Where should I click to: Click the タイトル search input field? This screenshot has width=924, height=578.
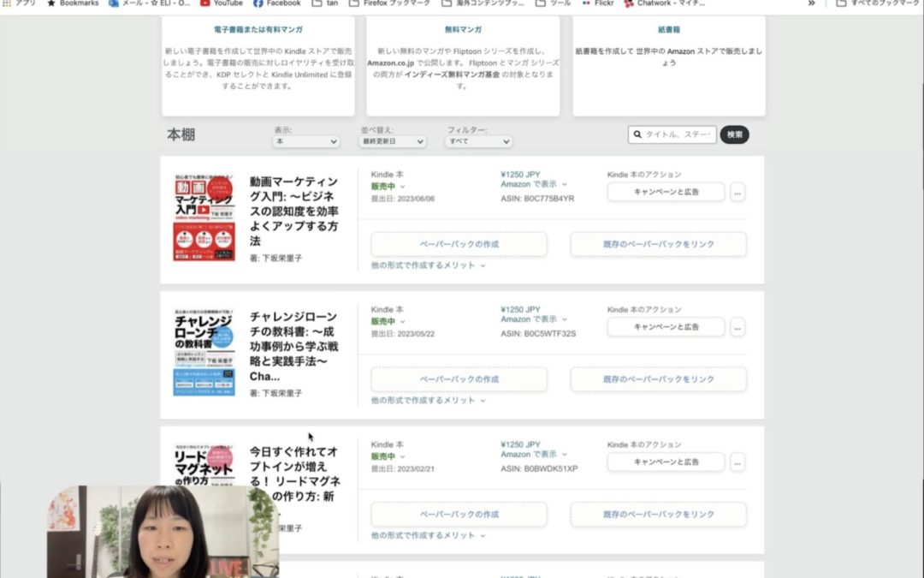click(x=676, y=134)
